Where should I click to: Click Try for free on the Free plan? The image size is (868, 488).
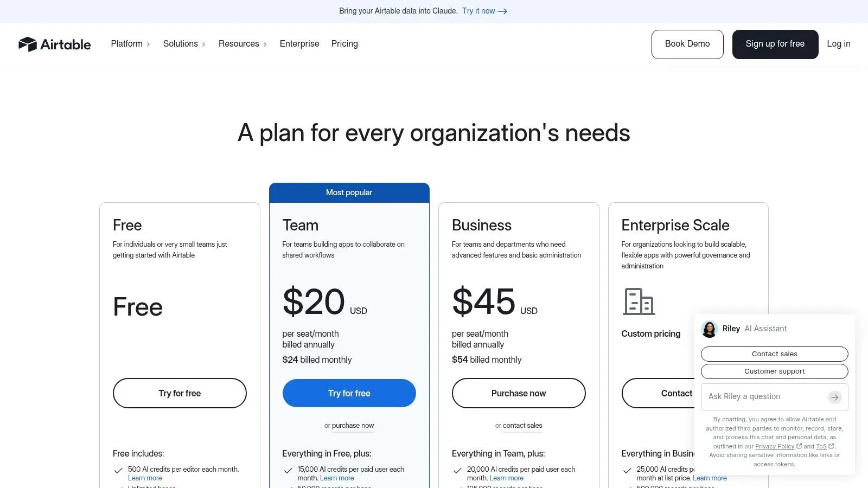click(180, 393)
